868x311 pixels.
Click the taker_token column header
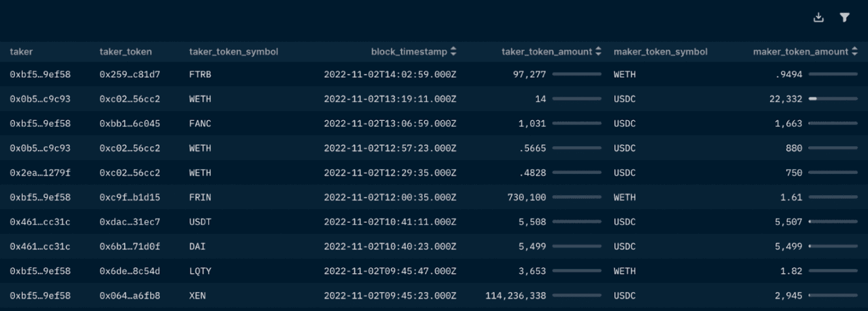(125, 52)
